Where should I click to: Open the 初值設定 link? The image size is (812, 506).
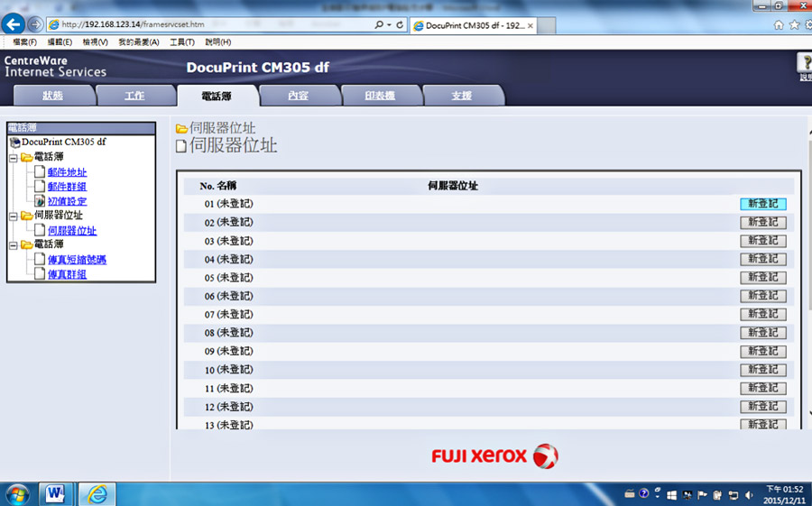click(x=68, y=201)
